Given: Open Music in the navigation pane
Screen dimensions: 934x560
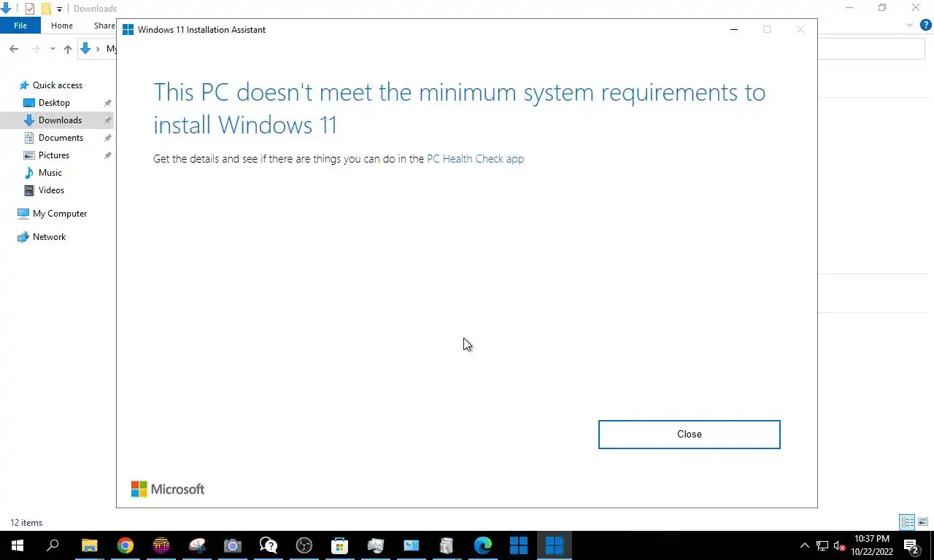Looking at the screenshot, I should [50, 173].
